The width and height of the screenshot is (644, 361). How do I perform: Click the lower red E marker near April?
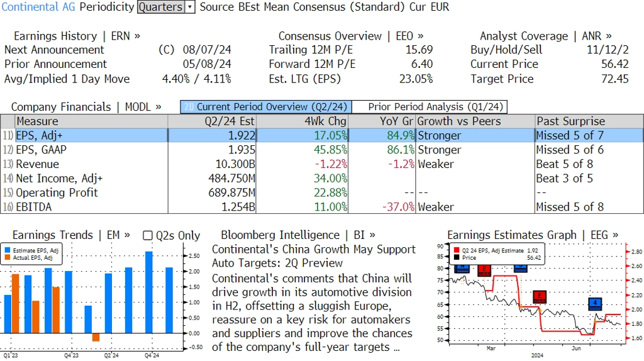[539, 296]
